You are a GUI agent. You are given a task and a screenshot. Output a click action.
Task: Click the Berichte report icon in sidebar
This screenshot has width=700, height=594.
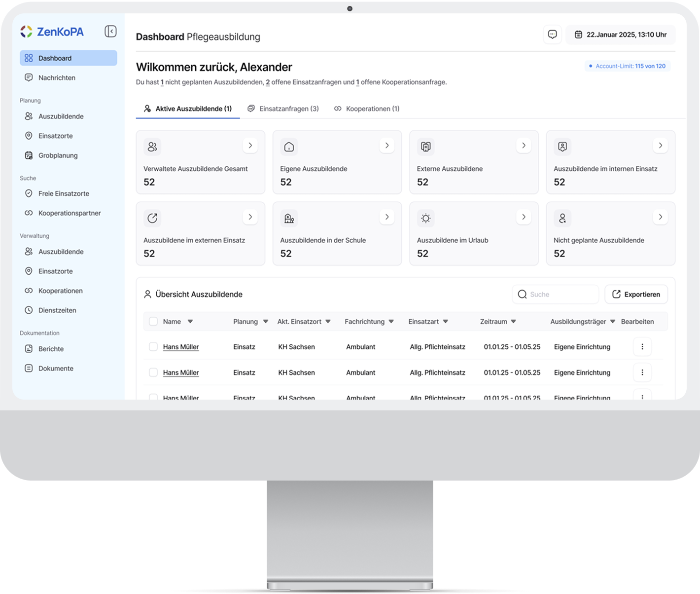[x=29, y=349]
